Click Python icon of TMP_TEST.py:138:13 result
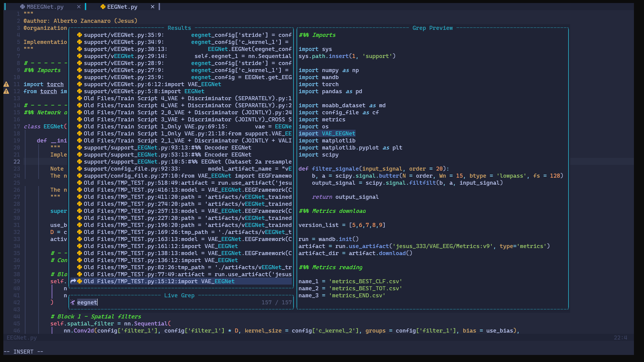The height and width of the screenshot is (362, 644). (x=79, y=253)
